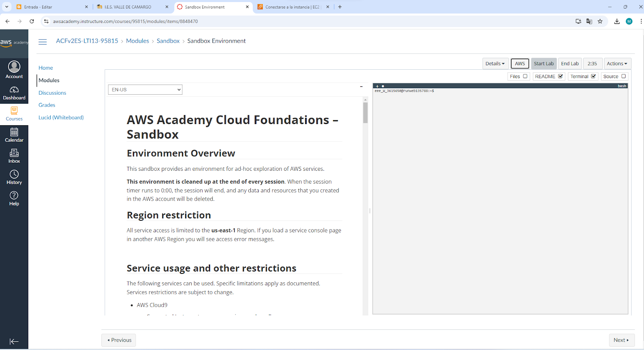Select the bash label on terminal tab
Image resolution: width=644 pixels, height=350 pixels.
(x=622, y=86)
